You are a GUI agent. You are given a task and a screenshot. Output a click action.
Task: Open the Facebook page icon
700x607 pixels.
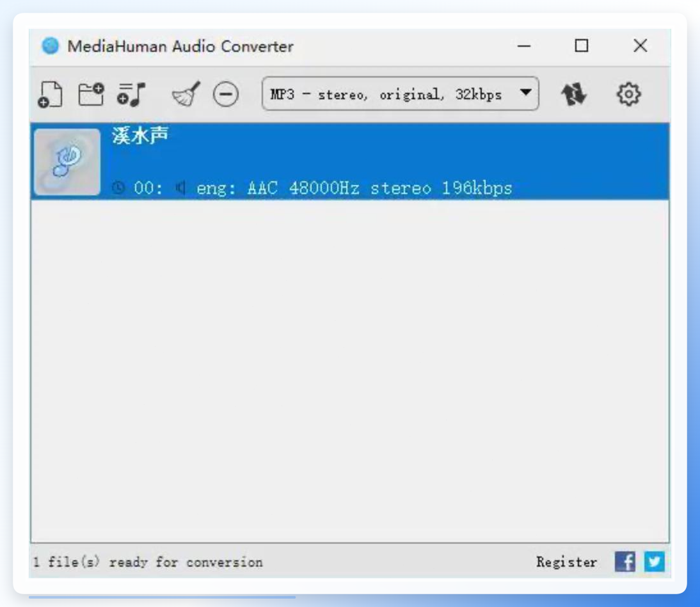pyautogui.click(x=625, y=562)
